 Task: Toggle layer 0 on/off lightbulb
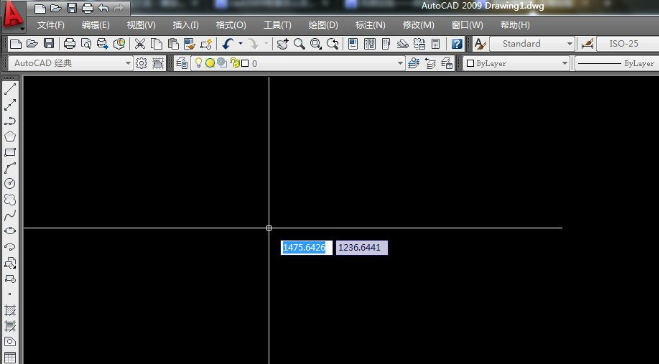coord(198,63)
